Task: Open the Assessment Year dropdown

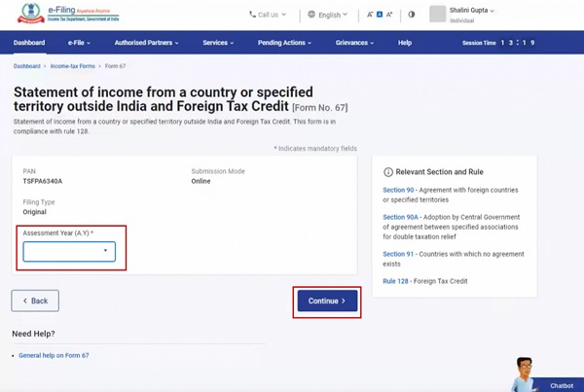Action: point(69,252)
